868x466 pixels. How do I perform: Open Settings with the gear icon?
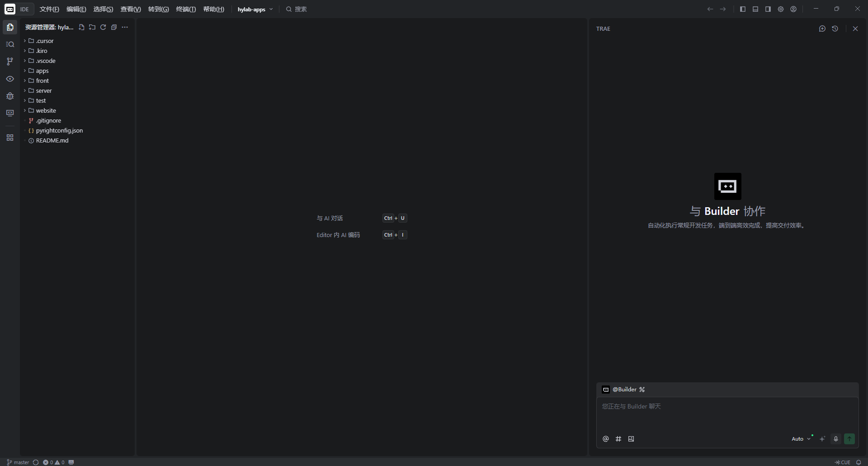click(x=781, y=9)
